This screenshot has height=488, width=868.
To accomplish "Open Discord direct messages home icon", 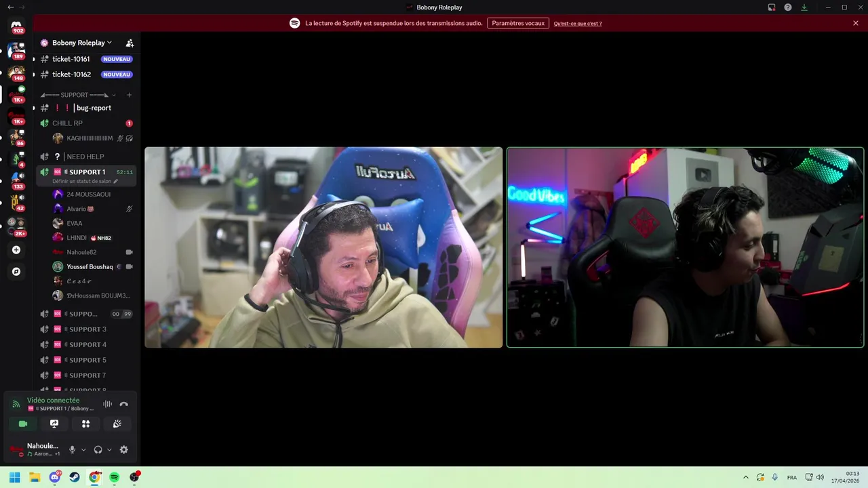I will point(16,26).
